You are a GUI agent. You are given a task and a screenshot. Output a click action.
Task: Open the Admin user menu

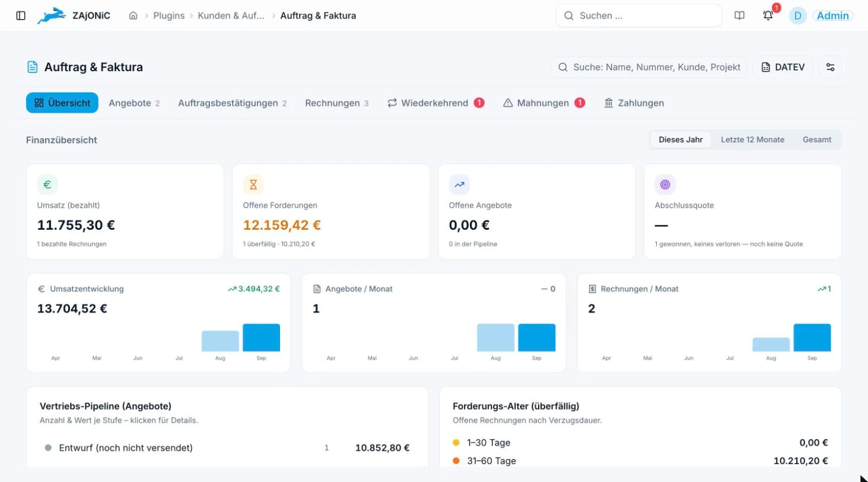pos(832,16)
